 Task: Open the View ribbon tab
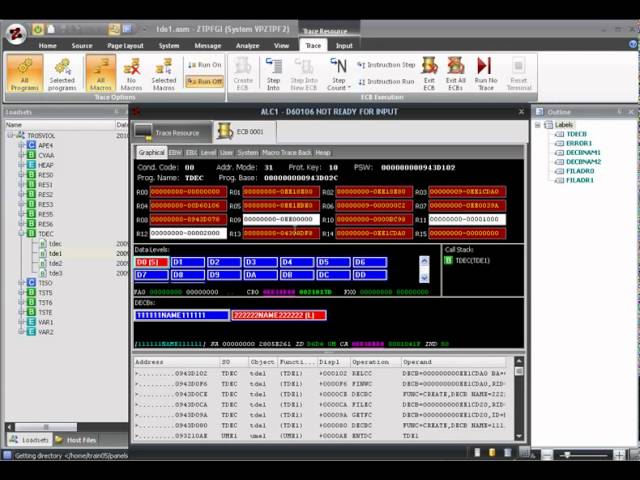point(281,46)
